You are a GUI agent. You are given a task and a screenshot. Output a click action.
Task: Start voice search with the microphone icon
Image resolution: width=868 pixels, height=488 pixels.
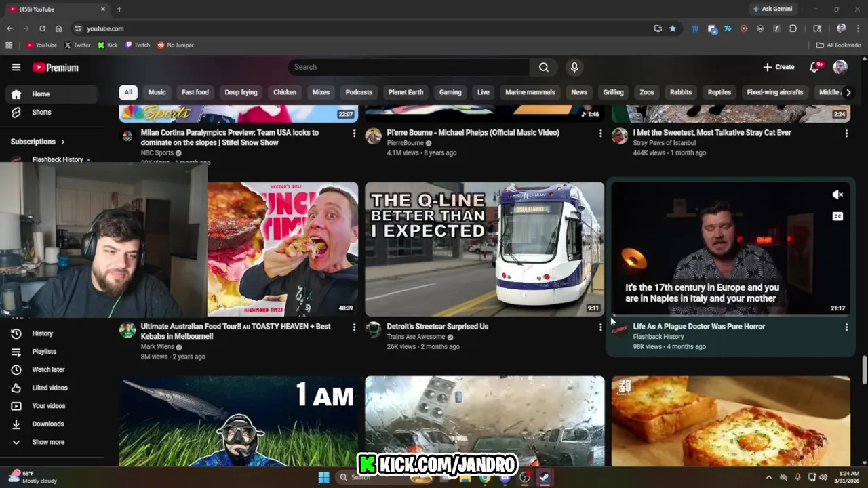pos(574,67)
